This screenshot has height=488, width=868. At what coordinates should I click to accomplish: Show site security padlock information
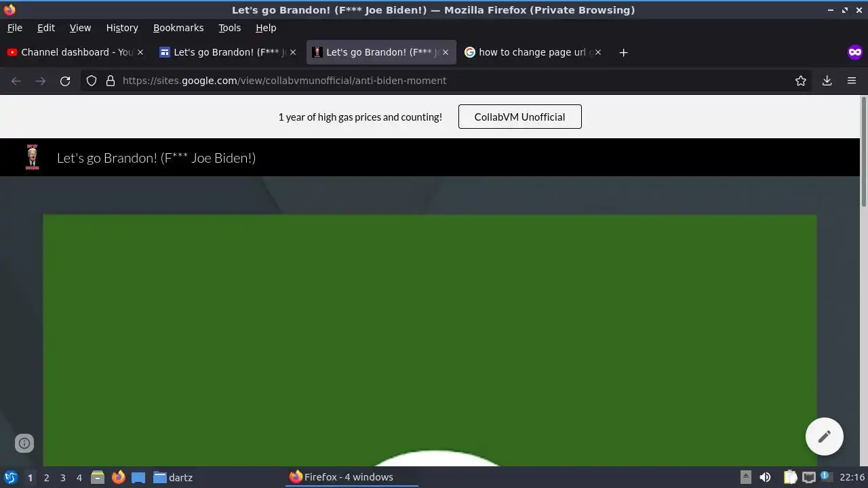[x=111, y=81]
